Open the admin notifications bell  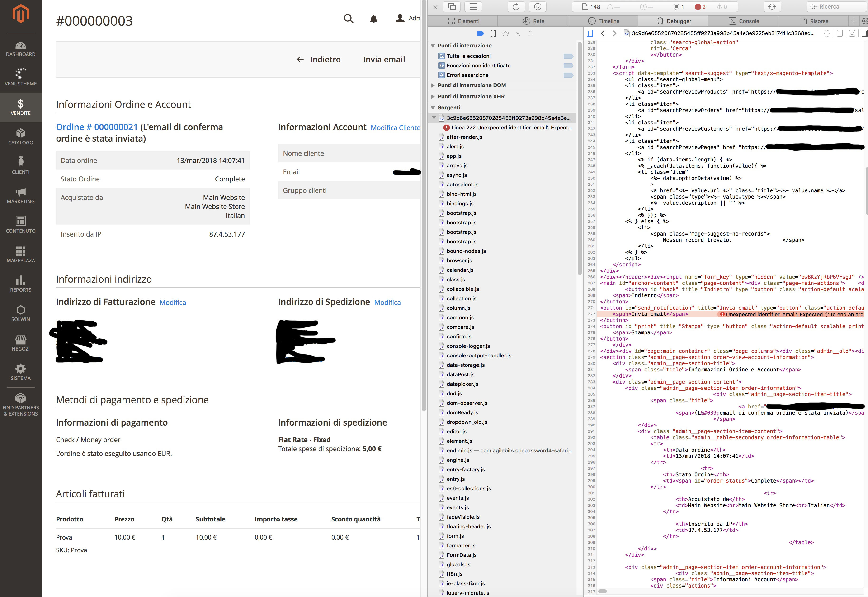pyautogui.click(x=373, y=19)
